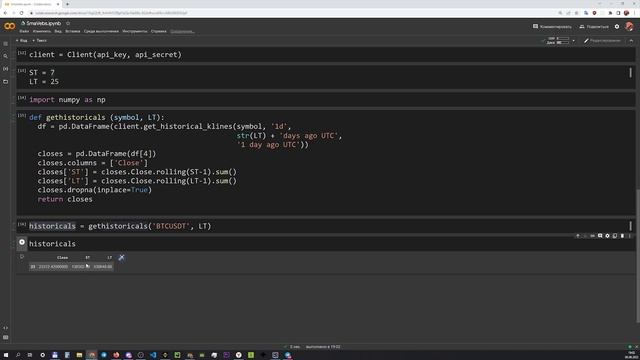This screenshot has width=640, height=360.
Task: Open the find and replace sidebar
Action: [x=5, y=56]
